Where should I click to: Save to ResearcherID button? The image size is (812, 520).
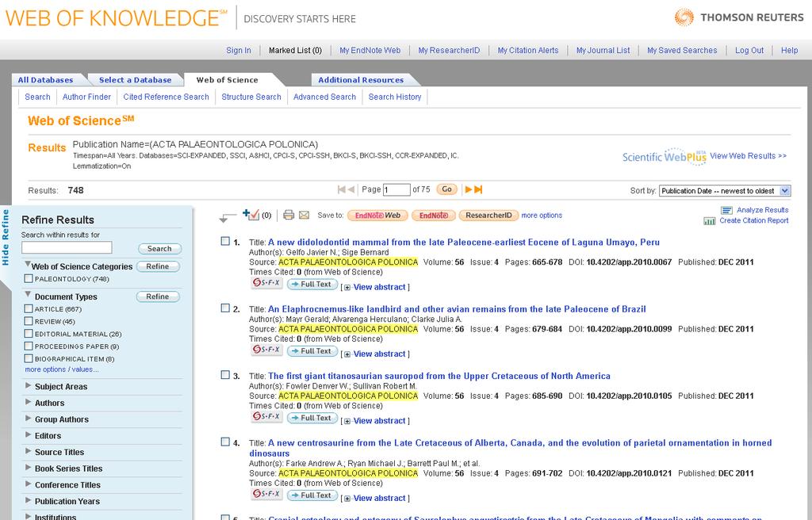click(488, 216)
